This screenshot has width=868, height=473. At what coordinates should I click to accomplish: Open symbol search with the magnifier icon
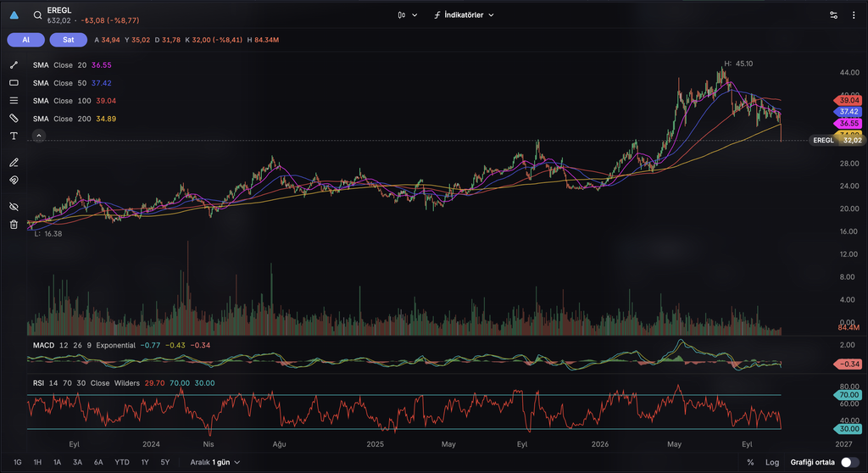pyautogui.click(x=37, y=15)
